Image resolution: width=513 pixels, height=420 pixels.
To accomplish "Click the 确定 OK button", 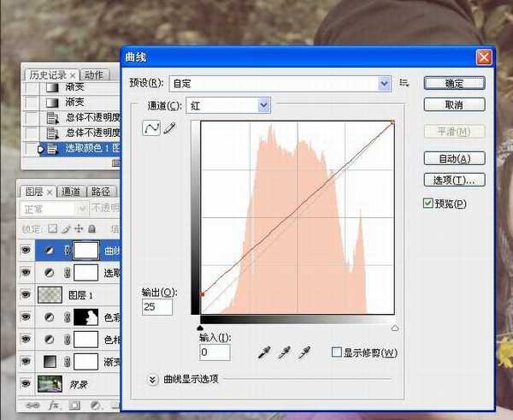I will pos(454,83).
